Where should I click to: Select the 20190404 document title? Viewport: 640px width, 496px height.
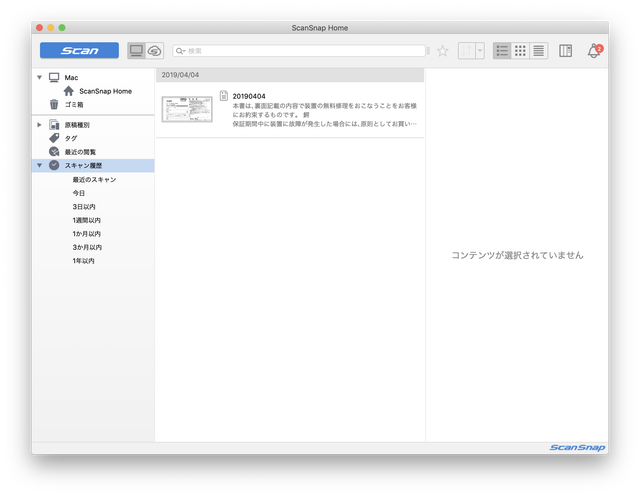coord(249,96)
